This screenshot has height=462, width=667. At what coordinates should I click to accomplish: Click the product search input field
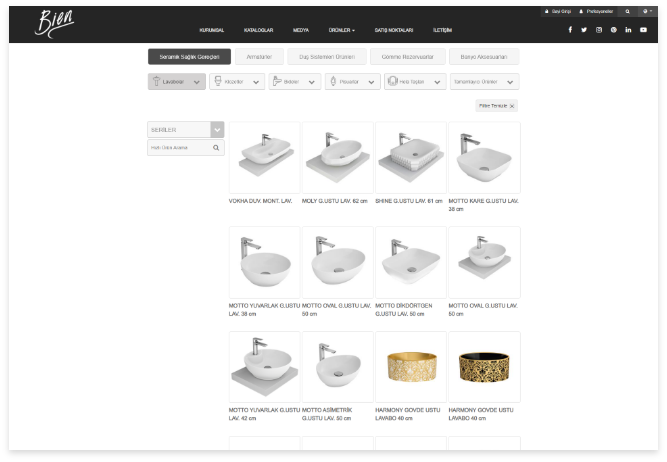click(x=180, y=148)
